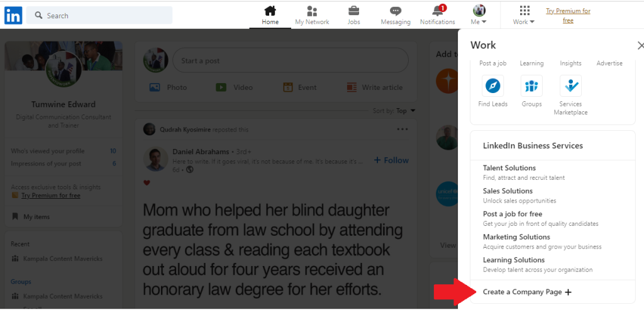Open the Sort by Top dropdown
The height and width of the screenshot is (322, 644).
click(394, 111)
